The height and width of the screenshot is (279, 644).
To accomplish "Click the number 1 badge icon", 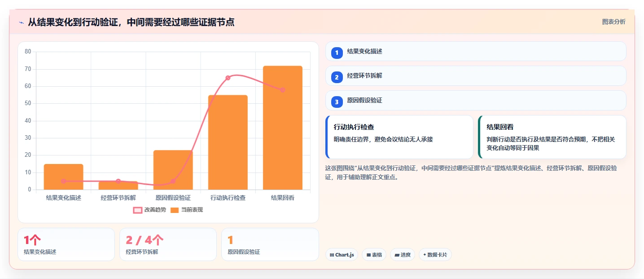I will [x=337, y=53].
